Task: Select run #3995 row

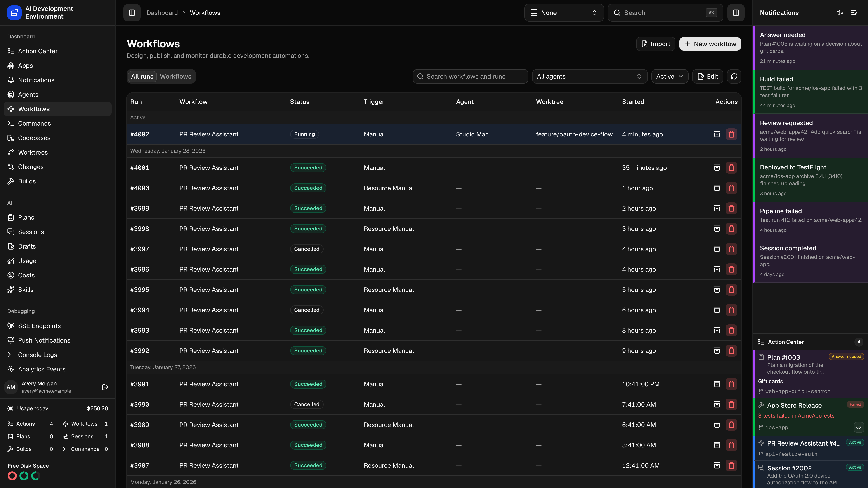Action: pyautogui.click(x=434, y=290)
